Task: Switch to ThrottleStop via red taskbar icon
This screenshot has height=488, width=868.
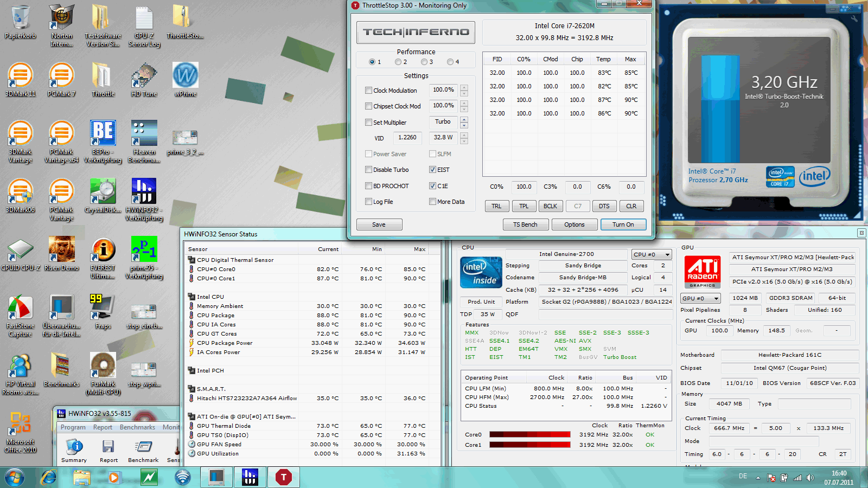Action: coord(283,477)
